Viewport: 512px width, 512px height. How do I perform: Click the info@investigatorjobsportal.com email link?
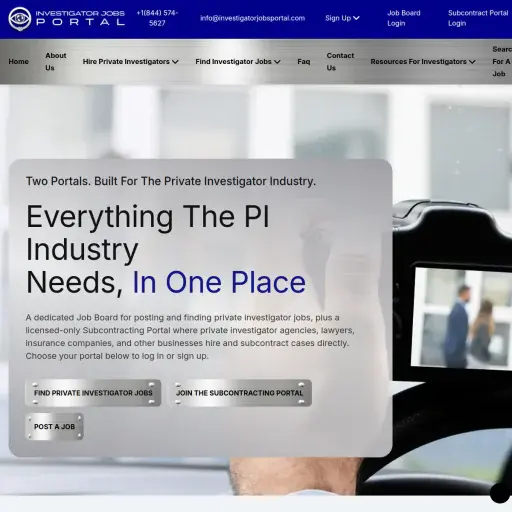click(x=253, y=18)
